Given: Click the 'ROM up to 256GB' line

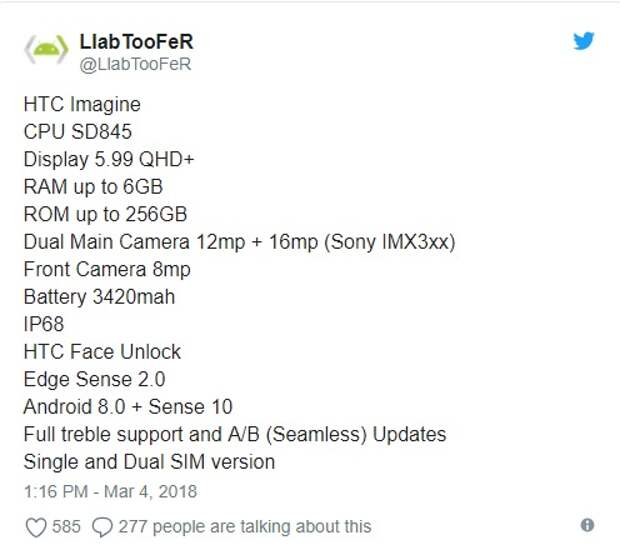Looking at the screenshot, I should (105, 214).
